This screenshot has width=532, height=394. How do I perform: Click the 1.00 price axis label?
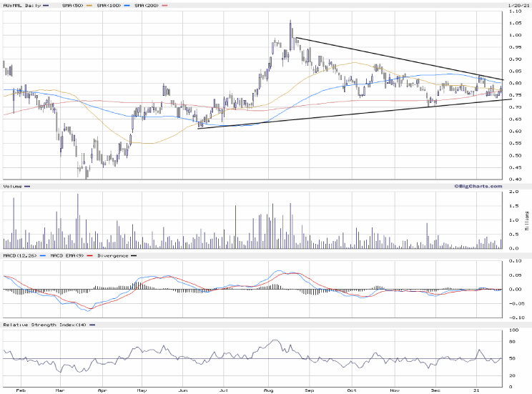[514, 35]
